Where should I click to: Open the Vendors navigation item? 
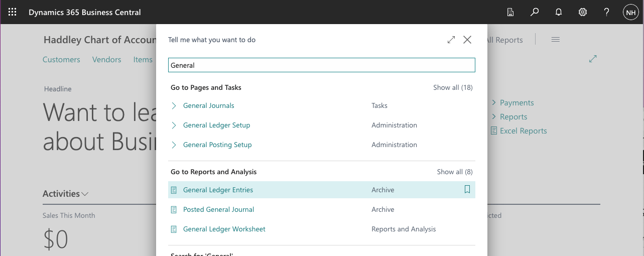coord(106,60)
